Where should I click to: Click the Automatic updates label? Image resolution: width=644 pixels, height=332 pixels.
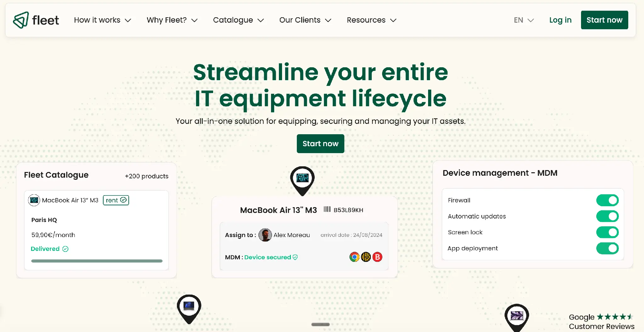[x=477, y=216]
